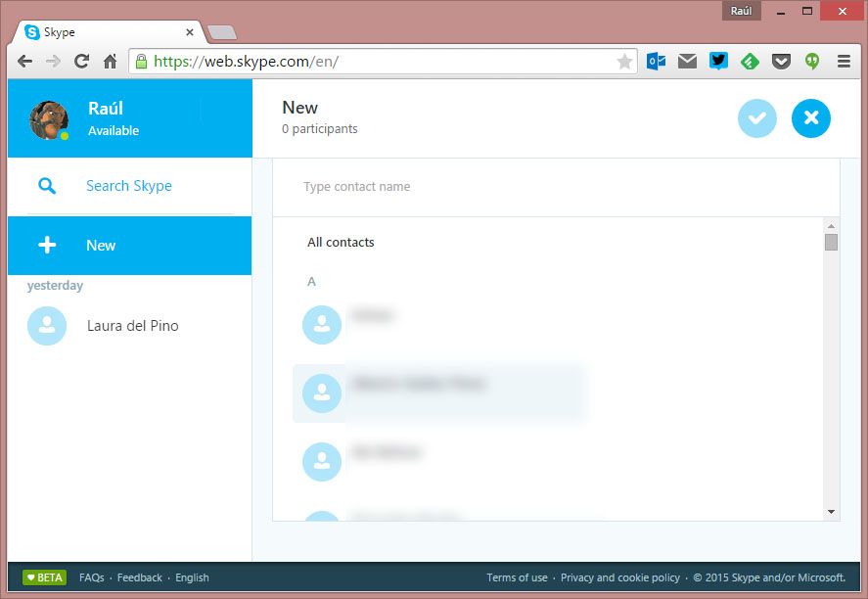The width and height of the screenshot is (868, 599).
Task: Click the 0 participants text
Action: pos(319,129)
